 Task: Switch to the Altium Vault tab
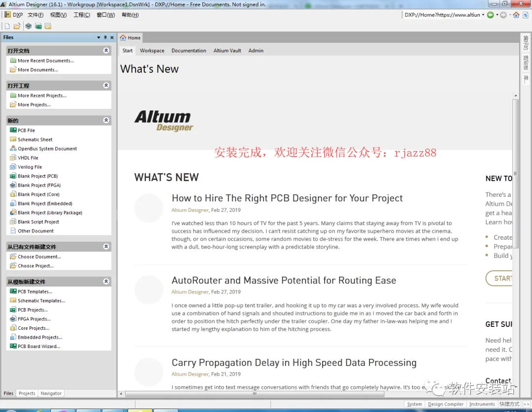point(227,51)
